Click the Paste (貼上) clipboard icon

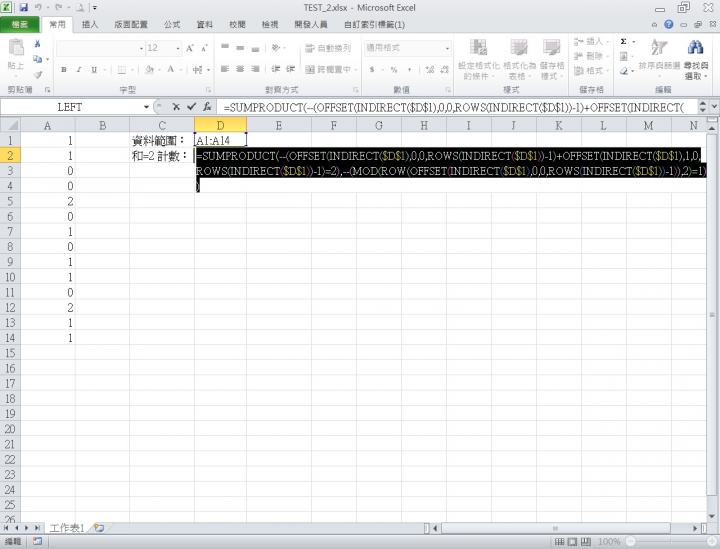[x=16, y=48]
